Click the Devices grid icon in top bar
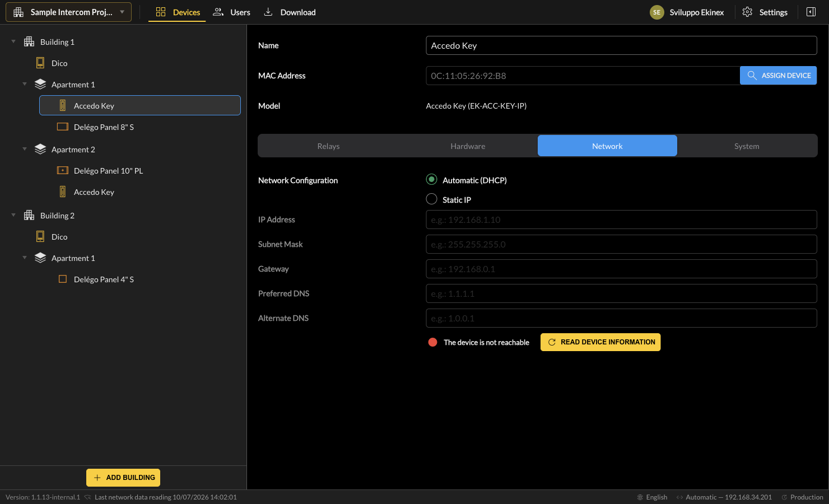The width and height of the screenshot is (829, 504). pyautogui.click(x=161, y=12)
